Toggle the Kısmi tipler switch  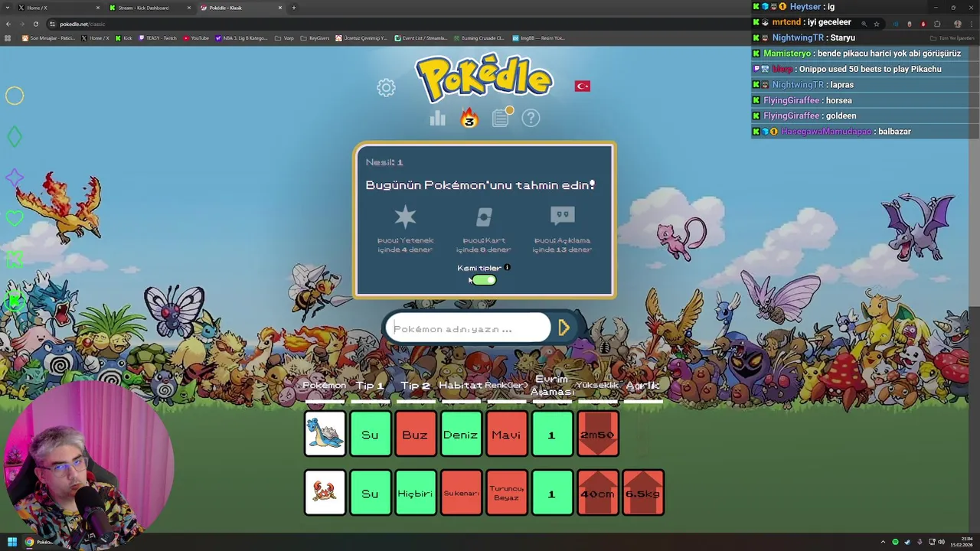click(x=484, y=280)
